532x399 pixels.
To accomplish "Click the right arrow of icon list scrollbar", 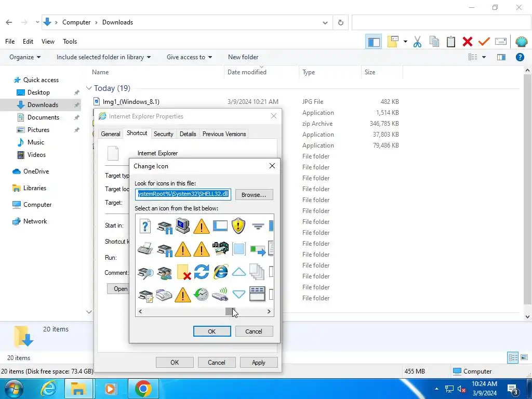I will coord(269,312).
